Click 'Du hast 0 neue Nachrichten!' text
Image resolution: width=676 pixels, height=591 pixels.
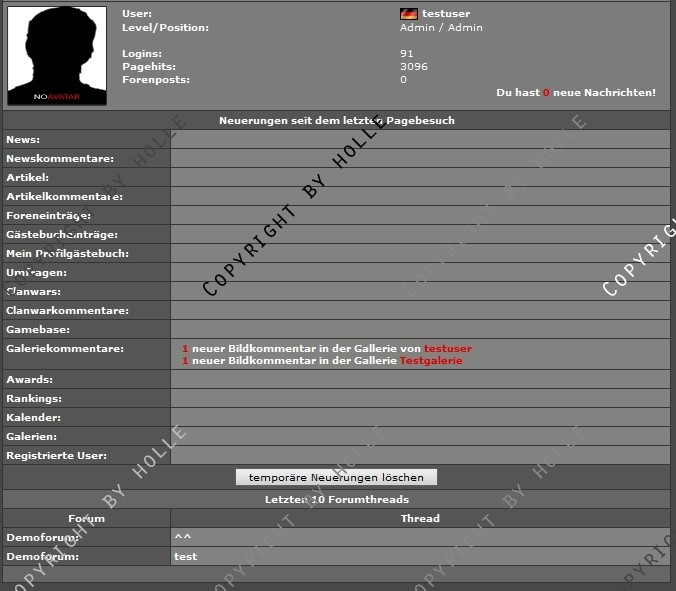(576, 93)
